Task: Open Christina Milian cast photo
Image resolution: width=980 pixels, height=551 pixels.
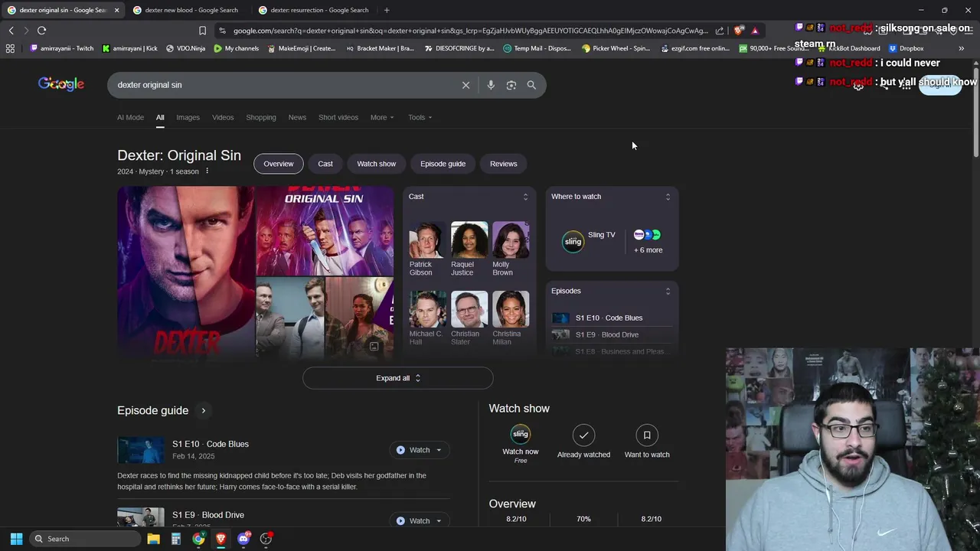Action: click(x=511, y=309)
